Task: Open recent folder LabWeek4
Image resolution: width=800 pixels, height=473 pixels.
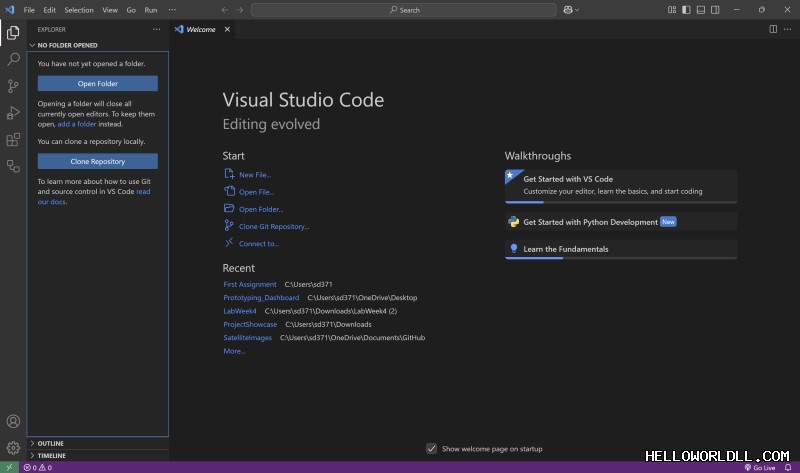Action: coord(240,311)
